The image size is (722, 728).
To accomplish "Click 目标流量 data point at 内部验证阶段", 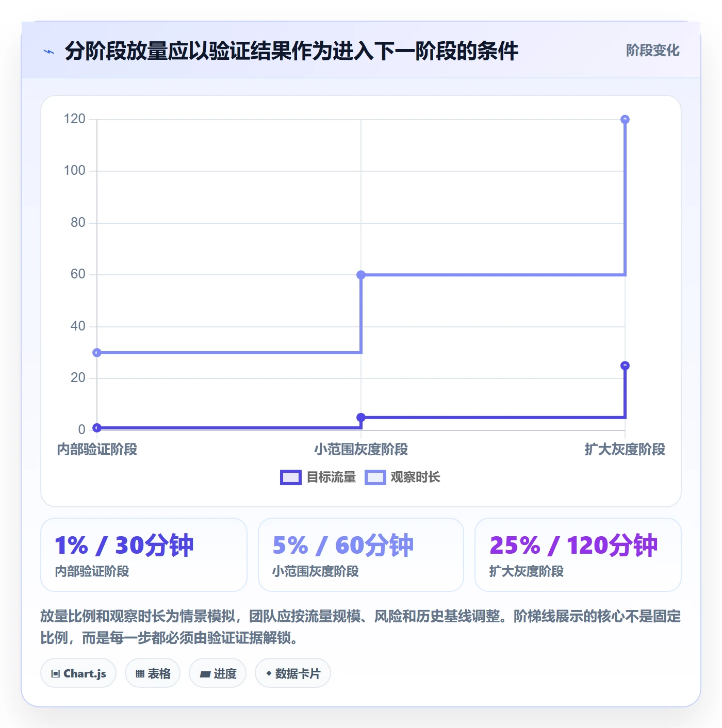I will coord(97,427).
